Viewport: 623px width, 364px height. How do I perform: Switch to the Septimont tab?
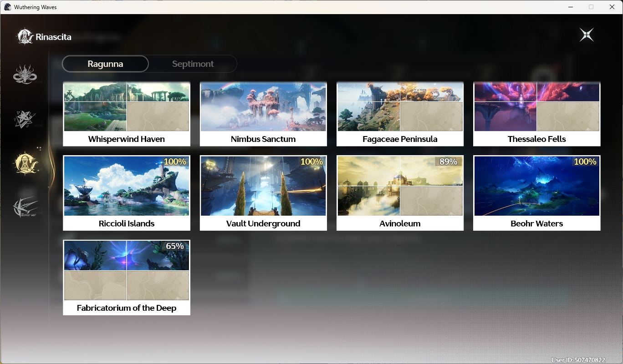tap(193, 64)
